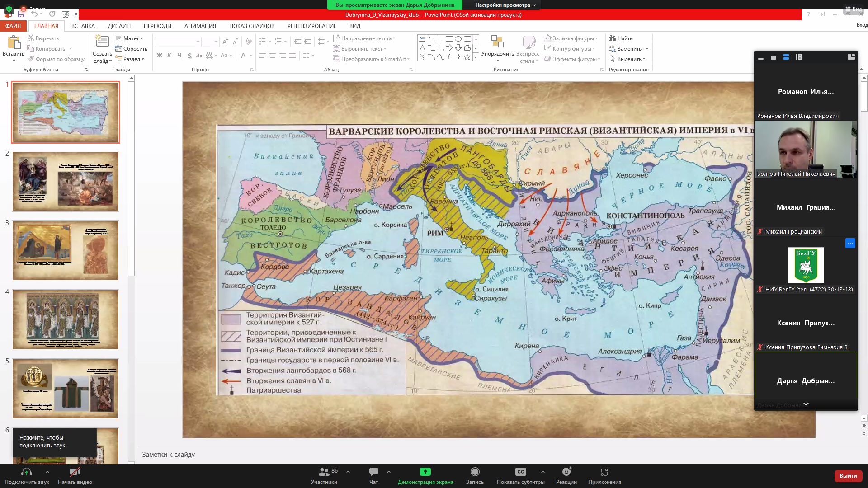
Task: Open the Zoom Apps icon
Action: click(604, 472)
